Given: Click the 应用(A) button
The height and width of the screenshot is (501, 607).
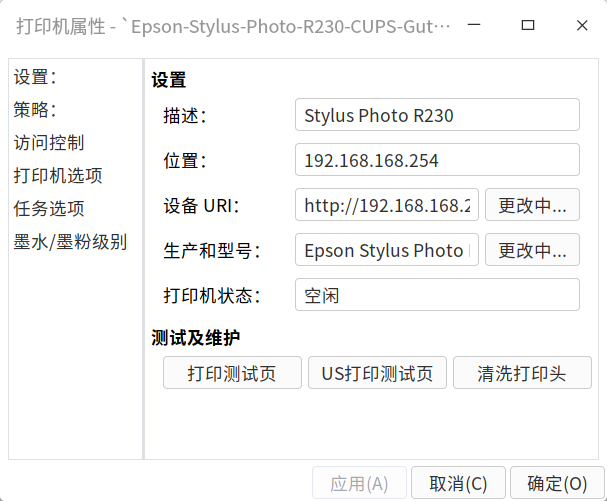Looking at the screenshot, I should click(359, 483).
